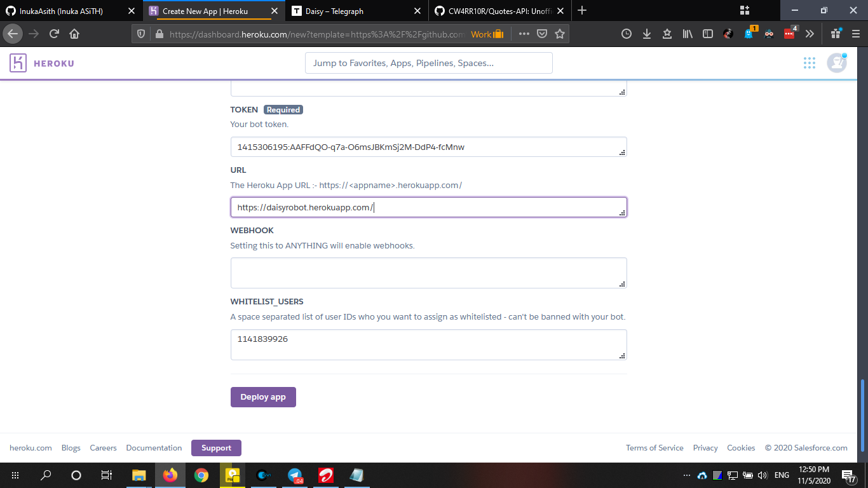Open the Privacy footer link
Viewport: 868px width, 488px height.
pyautogui.click(x=705, y=448)
